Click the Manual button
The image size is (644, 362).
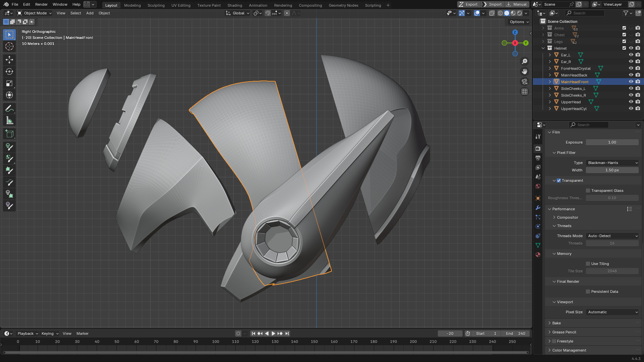516,4
